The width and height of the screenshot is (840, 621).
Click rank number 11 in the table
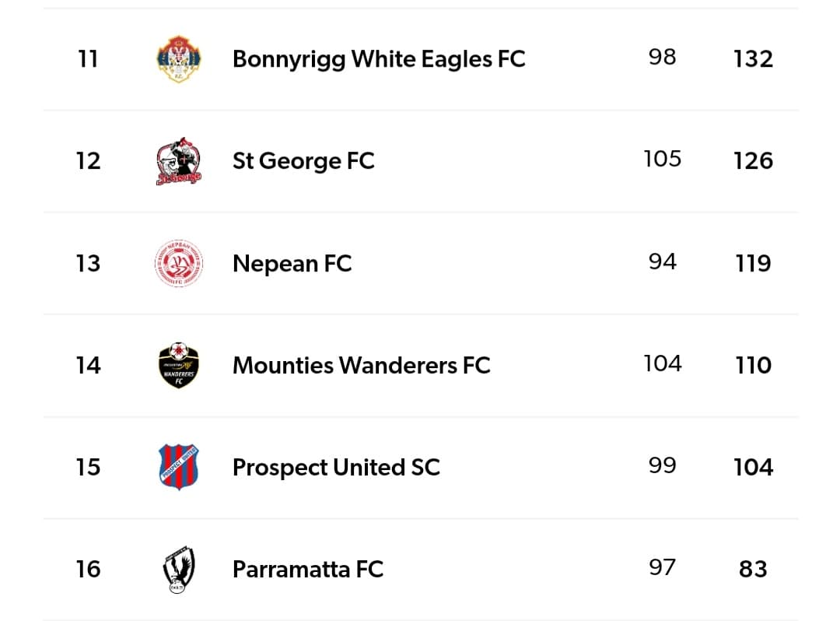pos(88,58)
